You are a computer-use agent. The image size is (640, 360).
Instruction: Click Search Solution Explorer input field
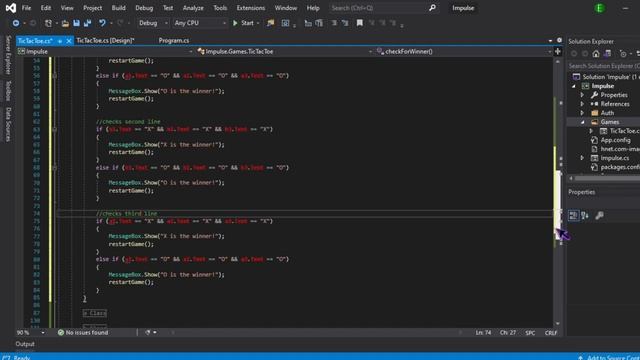coord(603,66)
